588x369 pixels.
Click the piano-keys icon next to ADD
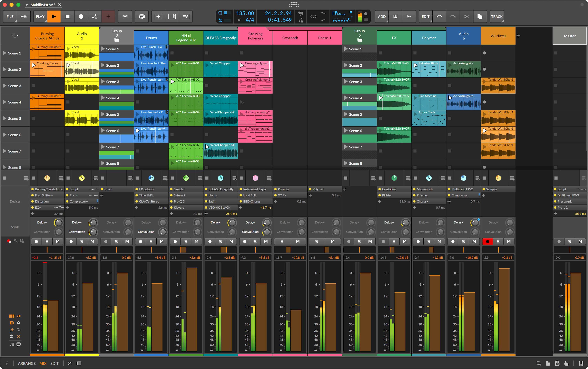[395, 16]
